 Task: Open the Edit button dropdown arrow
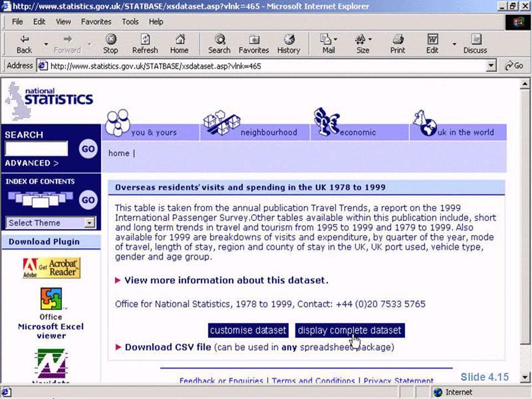[x=454, y=44]
